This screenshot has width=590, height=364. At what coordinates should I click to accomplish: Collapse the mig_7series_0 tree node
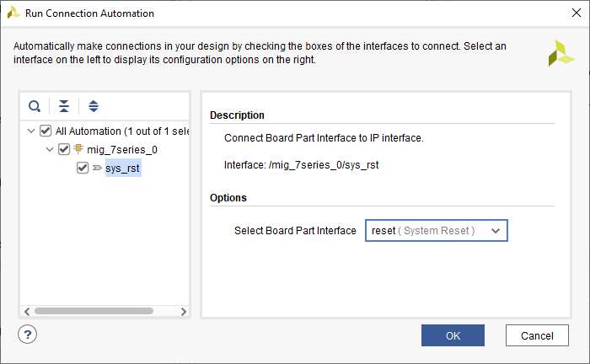(50, 149)
